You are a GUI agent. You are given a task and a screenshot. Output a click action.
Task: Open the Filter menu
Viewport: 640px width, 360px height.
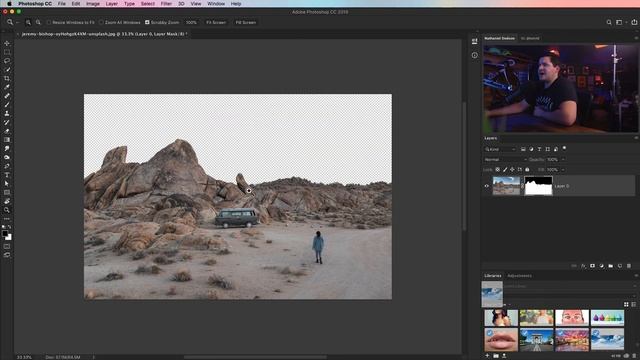click(166, 4)
